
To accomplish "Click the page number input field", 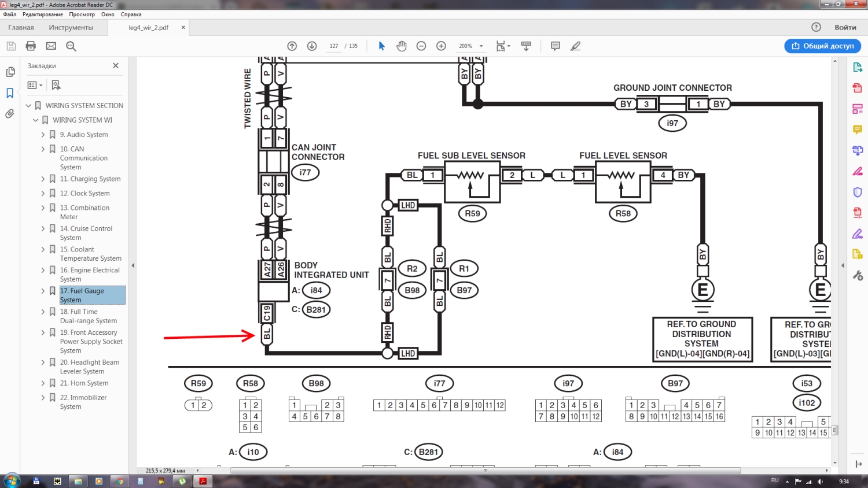I will coord(334,46).
